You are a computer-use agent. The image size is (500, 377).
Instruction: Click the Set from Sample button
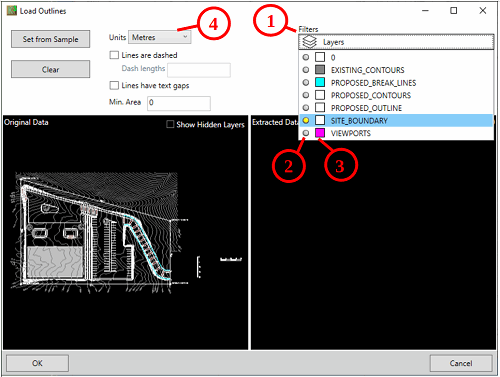coord(50,39)
